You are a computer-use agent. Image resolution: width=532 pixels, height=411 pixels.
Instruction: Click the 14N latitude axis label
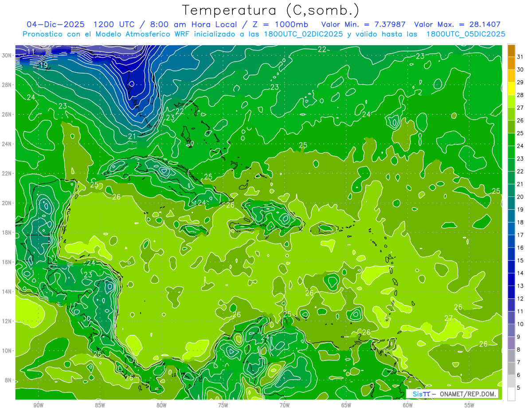click(7, 291)
